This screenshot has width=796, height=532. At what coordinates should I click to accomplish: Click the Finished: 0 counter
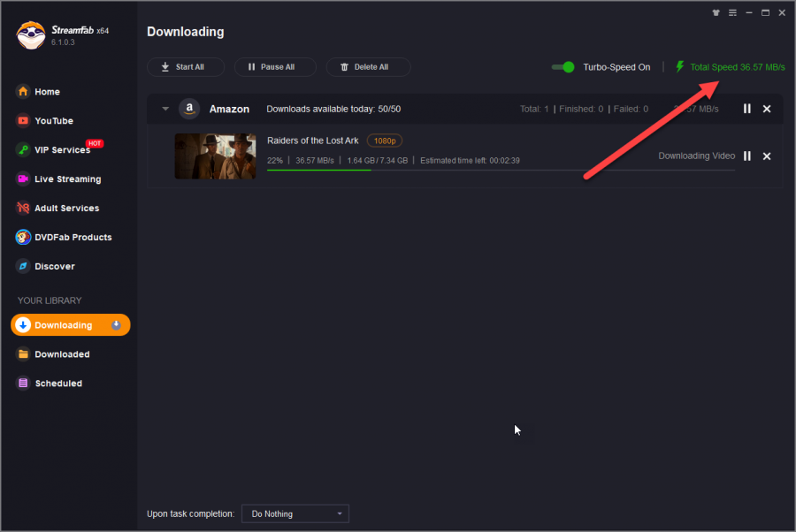tap(581, 109)
